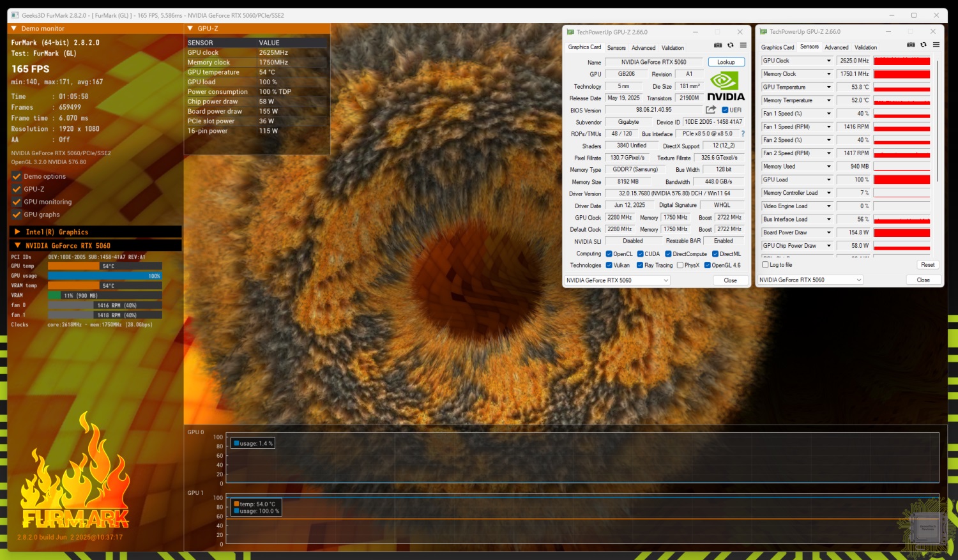958x560 pixels.
Task: Open the Board Power Draw dropdown
Action: click(x=829, y=232)
